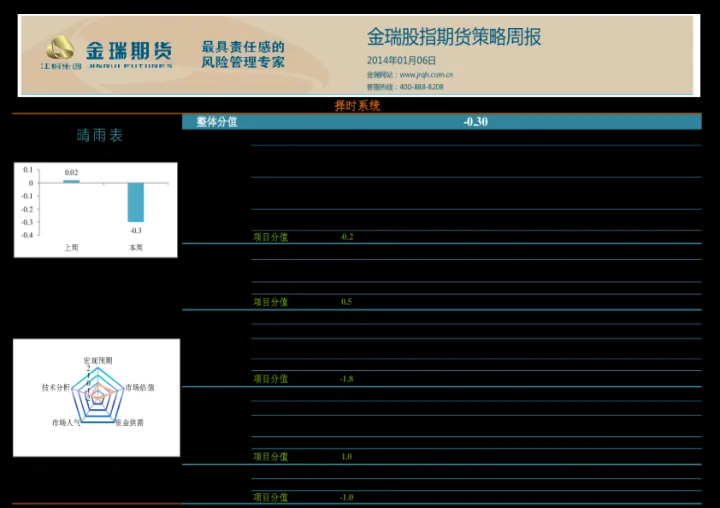Screen dimensions: 720x508
Task: Select the item score value -0.2
Action: click(347, 237)
